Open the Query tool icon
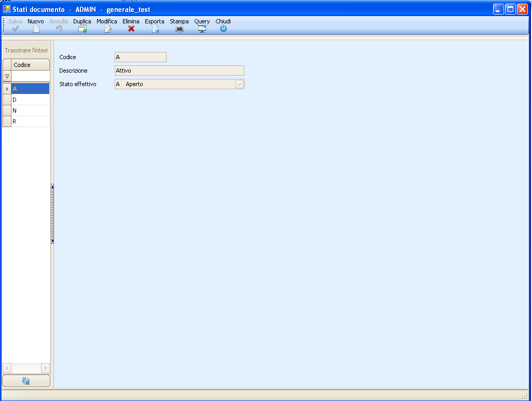 click(202, 29)
